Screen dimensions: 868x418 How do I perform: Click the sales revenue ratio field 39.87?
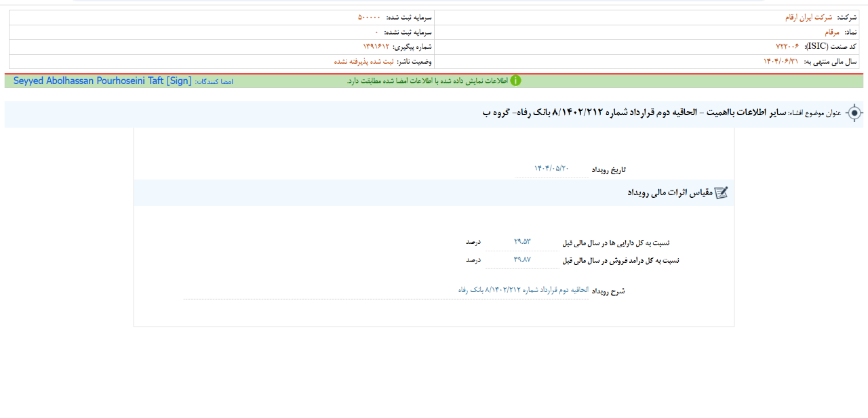point(522,260)
